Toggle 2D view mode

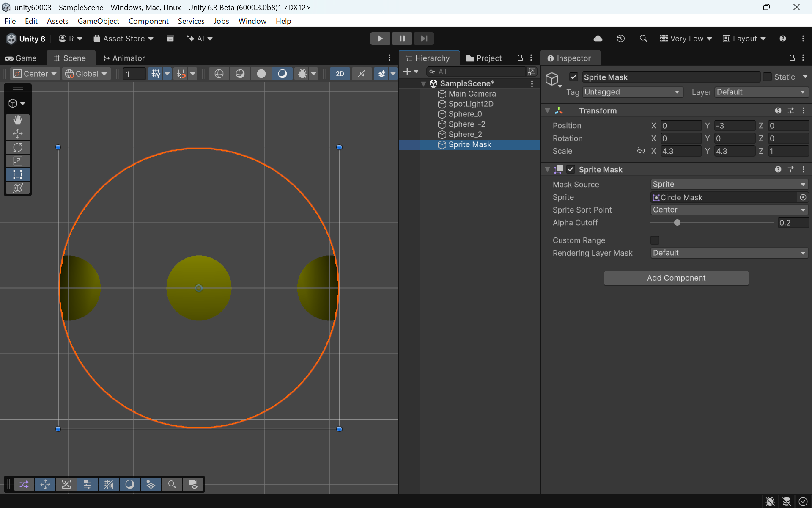point(340,74)
